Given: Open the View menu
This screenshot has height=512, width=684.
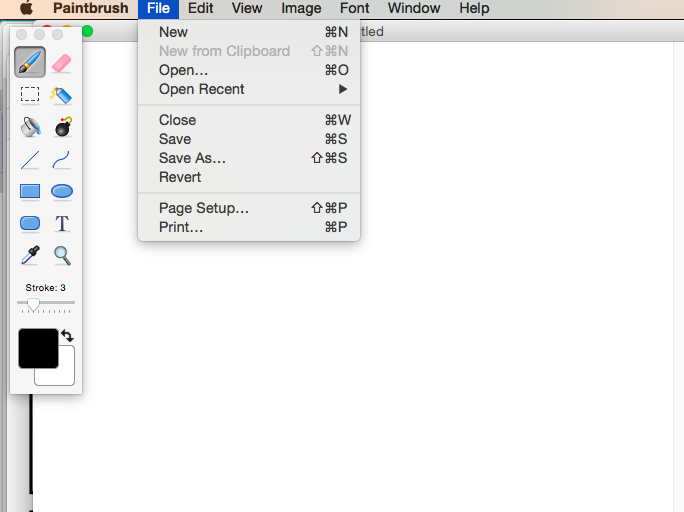Looking at the screenshot, I should click(x=247, y=8).
